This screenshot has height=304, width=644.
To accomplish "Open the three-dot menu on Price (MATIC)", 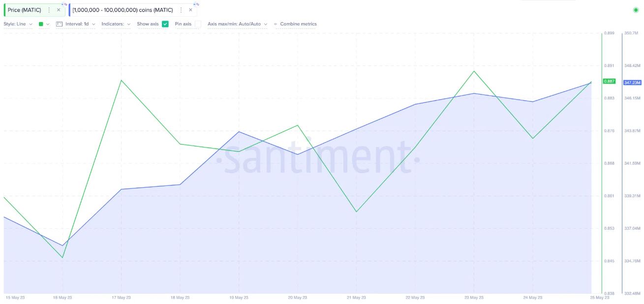I will (49, 10).
